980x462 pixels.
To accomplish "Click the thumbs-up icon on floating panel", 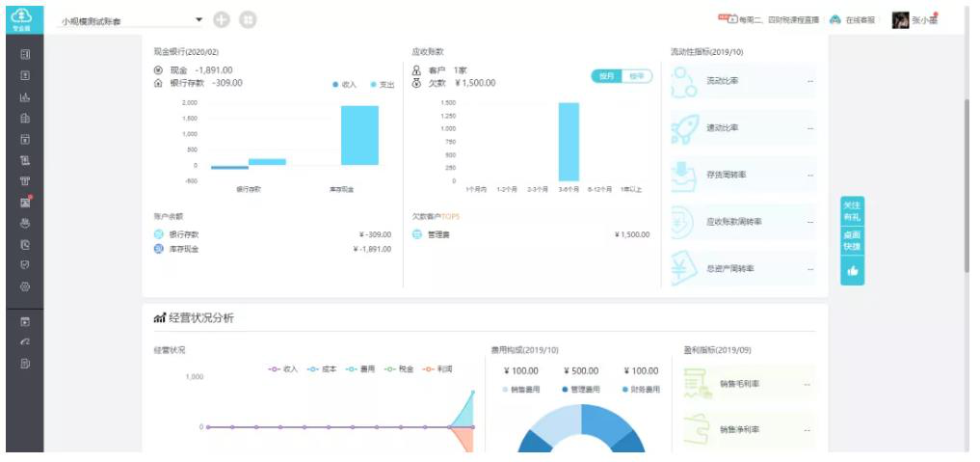I will 853,271.
